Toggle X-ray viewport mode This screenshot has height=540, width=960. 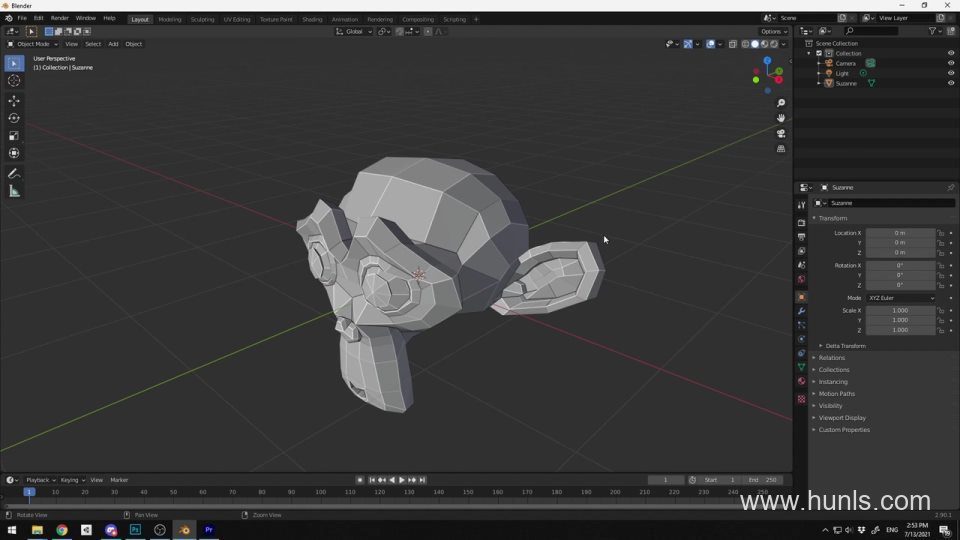733,44
